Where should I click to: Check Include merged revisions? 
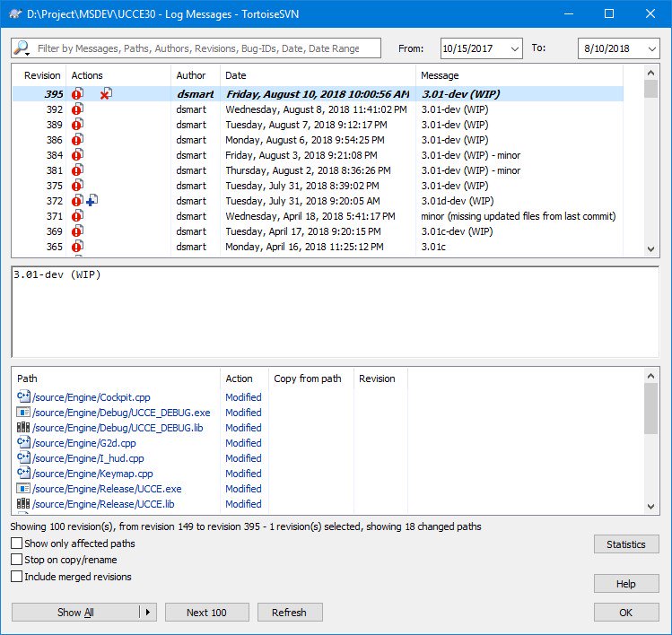[17, 577]
